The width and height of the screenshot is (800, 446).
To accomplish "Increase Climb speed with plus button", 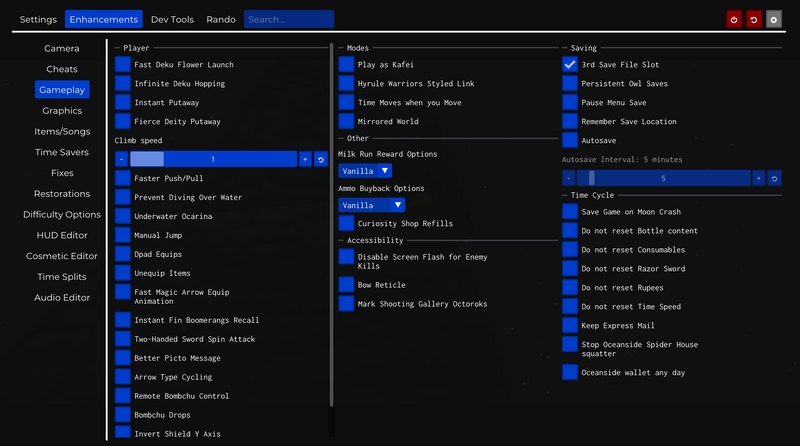I will 305,159.
